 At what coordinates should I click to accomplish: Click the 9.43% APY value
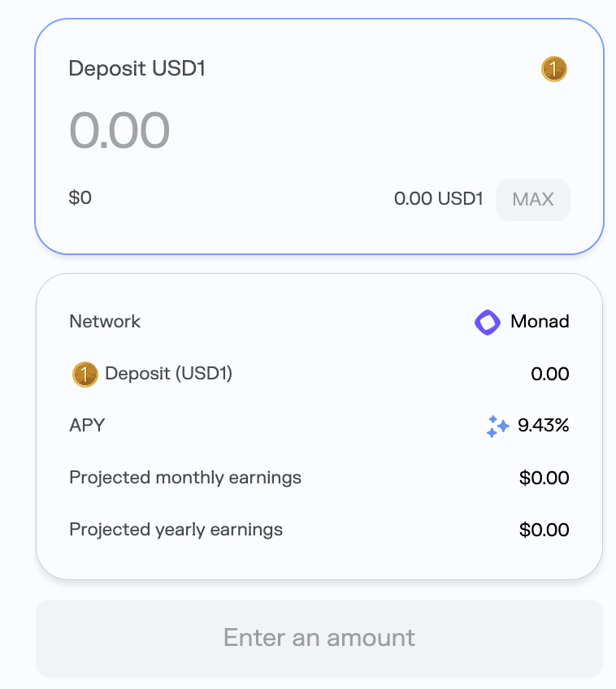pyautogui.click(x=543, y=425)
